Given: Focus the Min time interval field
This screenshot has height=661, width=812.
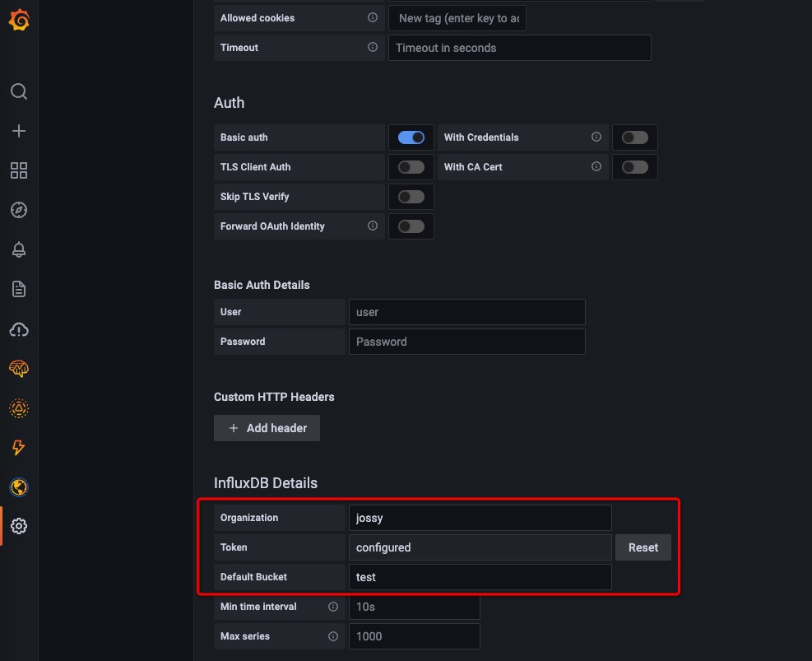Looking at the screenshot, I should [x=415, y=607].
